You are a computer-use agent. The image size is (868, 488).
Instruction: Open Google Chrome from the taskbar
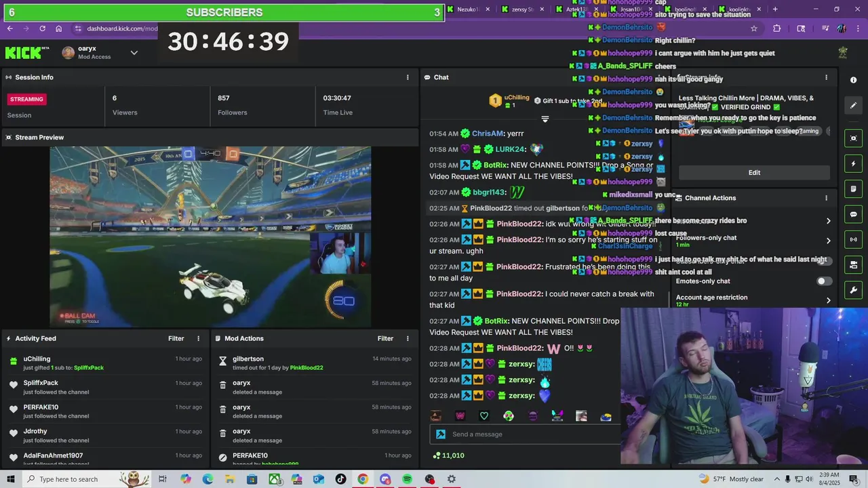(x=363, y=479)
